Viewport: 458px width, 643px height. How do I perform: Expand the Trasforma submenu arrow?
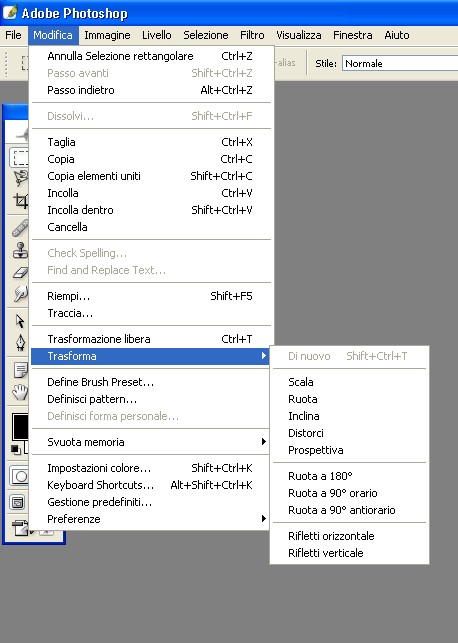[264, 356]
